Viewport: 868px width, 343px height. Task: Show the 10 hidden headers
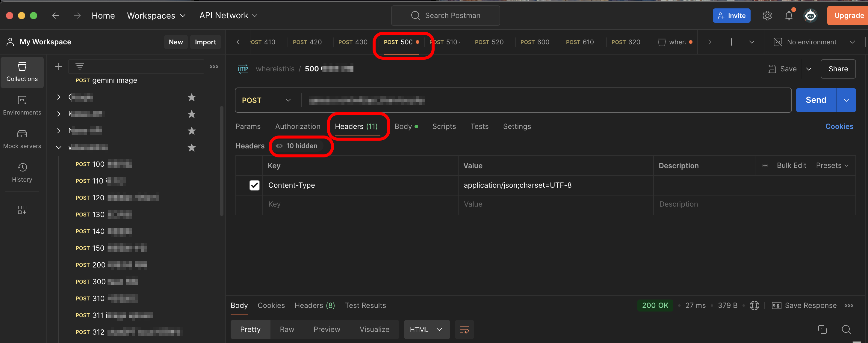[297, 146]
